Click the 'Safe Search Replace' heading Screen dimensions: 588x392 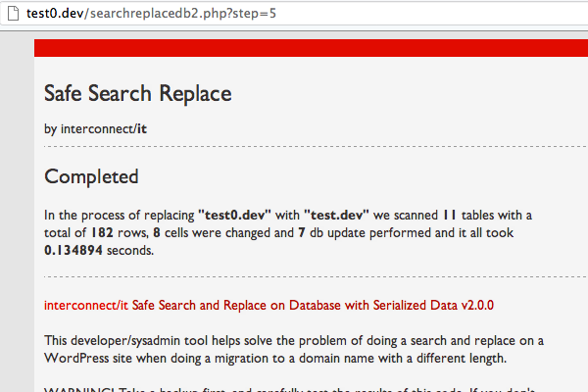pos(137,93)
